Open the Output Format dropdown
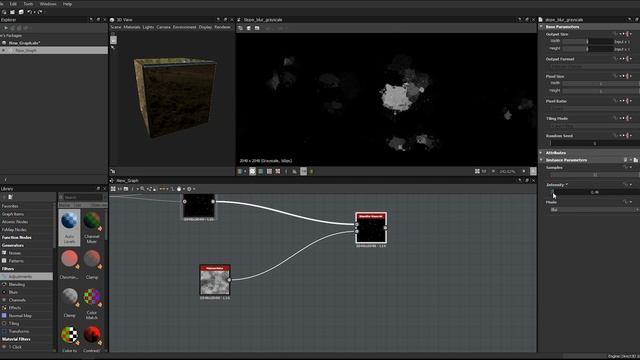The image size is (640, 360). tap(594, 67)
